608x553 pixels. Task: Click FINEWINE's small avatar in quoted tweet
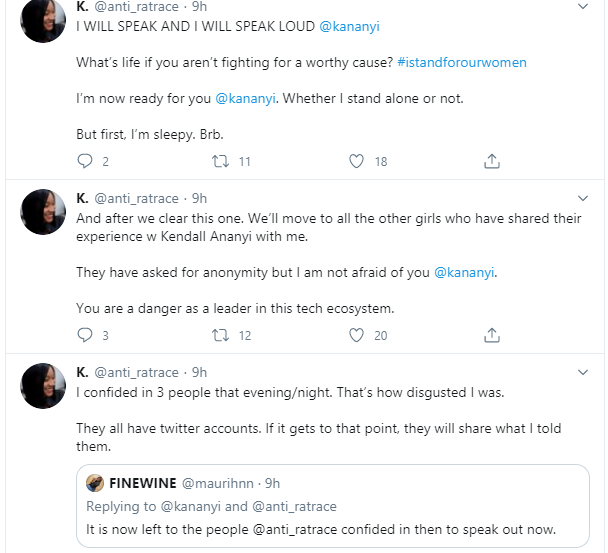(x=95, y=483)
